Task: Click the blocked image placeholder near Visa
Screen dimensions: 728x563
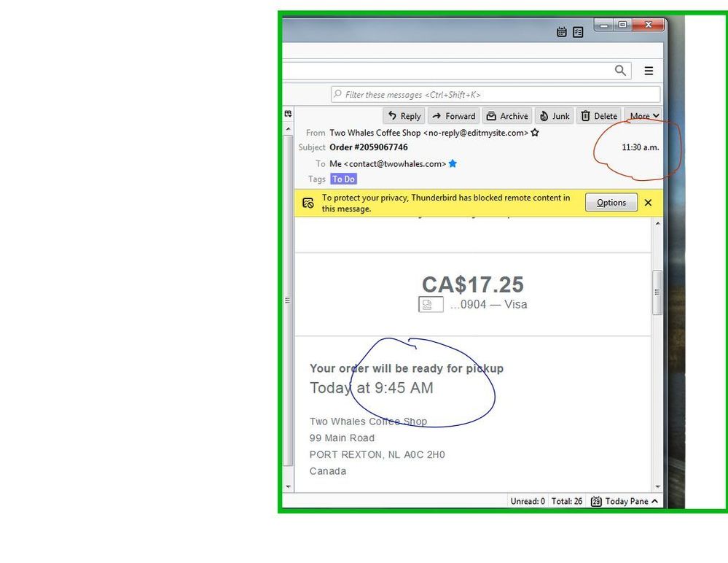Action: pos(431,305)
